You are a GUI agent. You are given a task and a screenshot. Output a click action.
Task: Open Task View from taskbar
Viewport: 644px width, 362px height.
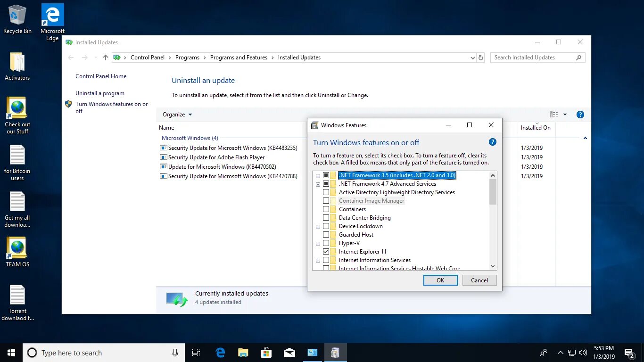click(196, 353)
